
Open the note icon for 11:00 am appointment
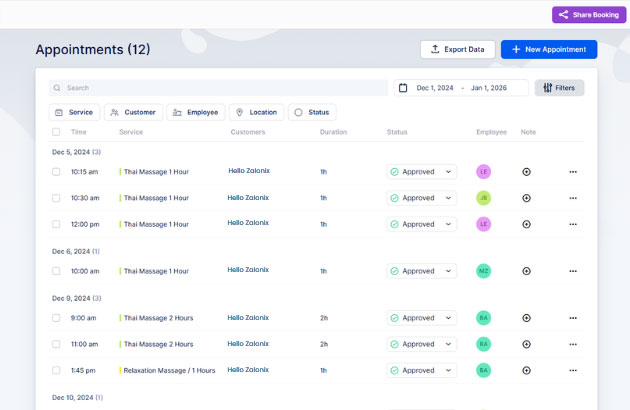click(x=526, y=344)
